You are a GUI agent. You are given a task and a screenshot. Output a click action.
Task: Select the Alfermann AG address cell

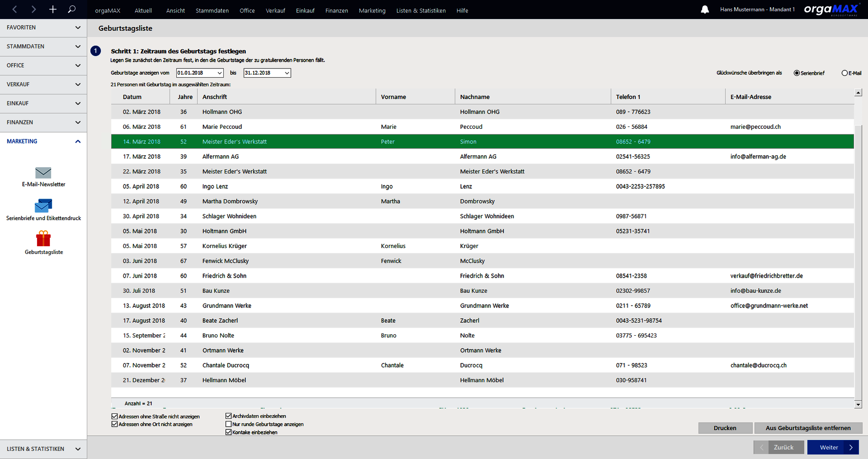tap(221, 157)
